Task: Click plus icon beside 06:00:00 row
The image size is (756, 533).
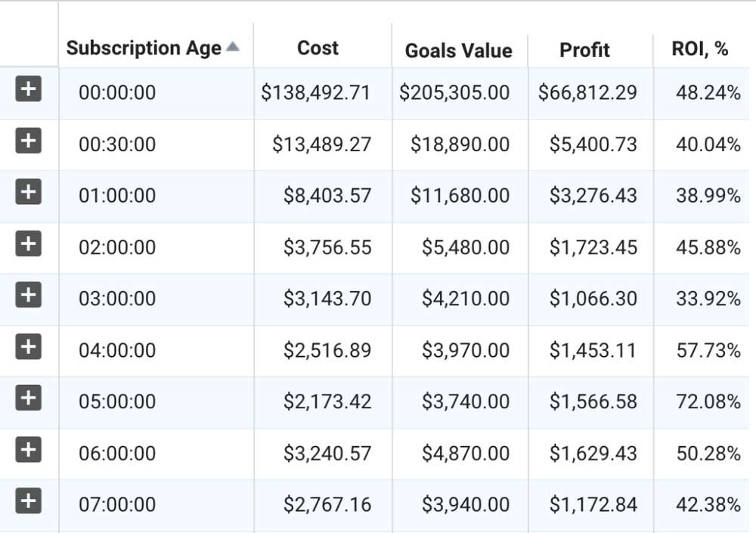Action: [x=28, y=450]
